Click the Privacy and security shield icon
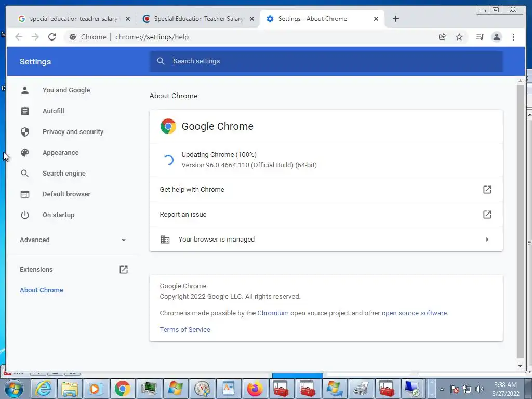This screenshot has width=532, height=399. coord(25,131)
